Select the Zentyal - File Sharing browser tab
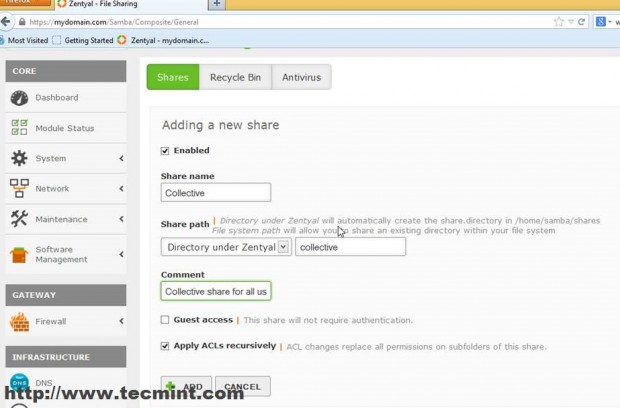 [x=130, y=4]
